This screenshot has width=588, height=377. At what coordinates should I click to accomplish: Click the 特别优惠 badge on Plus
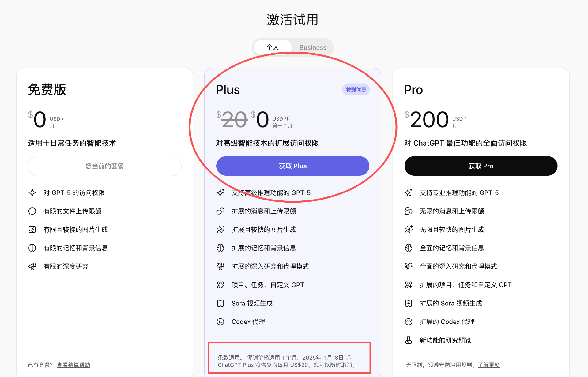(356, 90)
